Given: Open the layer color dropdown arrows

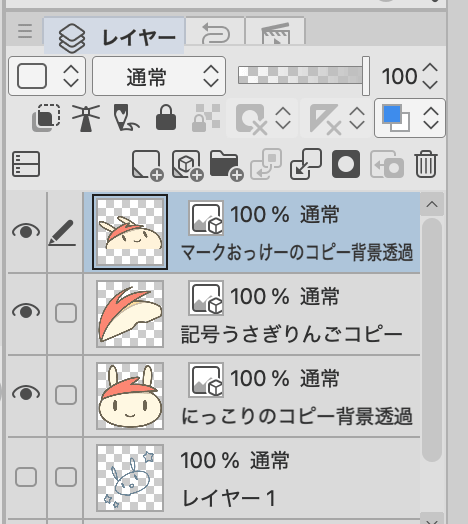Looking at the screenshot, I should (431, 118).
